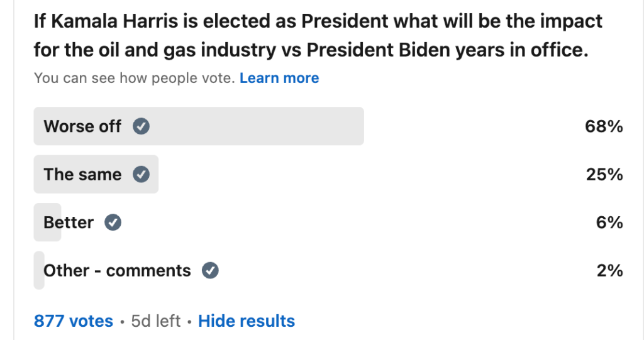644x340 pixels.
Task: Click the checkmark icon beside Worse off
Action: (x=141, y=126)
